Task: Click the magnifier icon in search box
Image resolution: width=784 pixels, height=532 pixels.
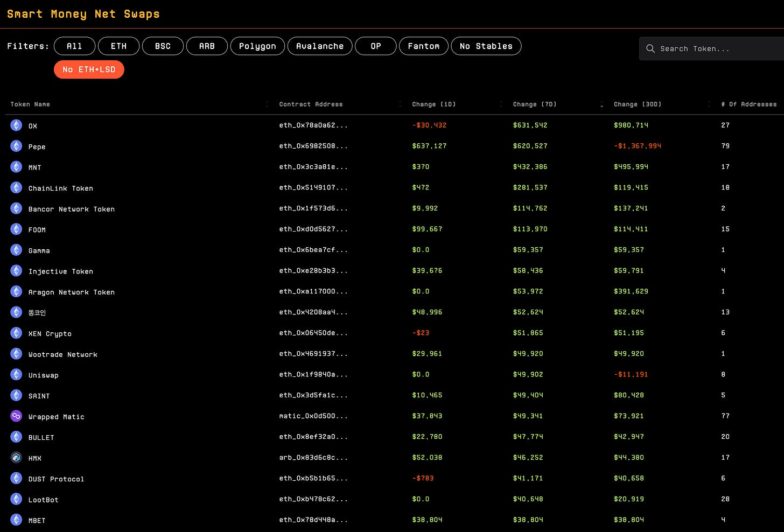Action: pyautogui.click(x=650, y=48)
